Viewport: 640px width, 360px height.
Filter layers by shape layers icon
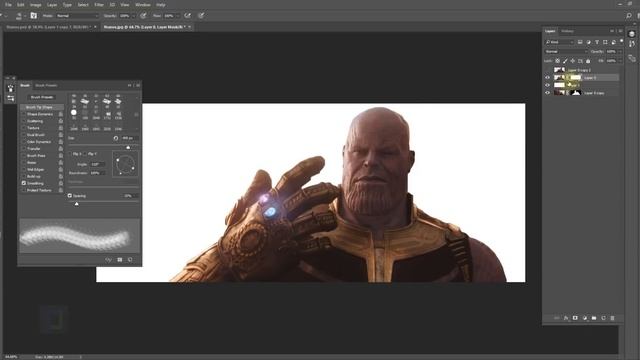(x=605, y=42)
